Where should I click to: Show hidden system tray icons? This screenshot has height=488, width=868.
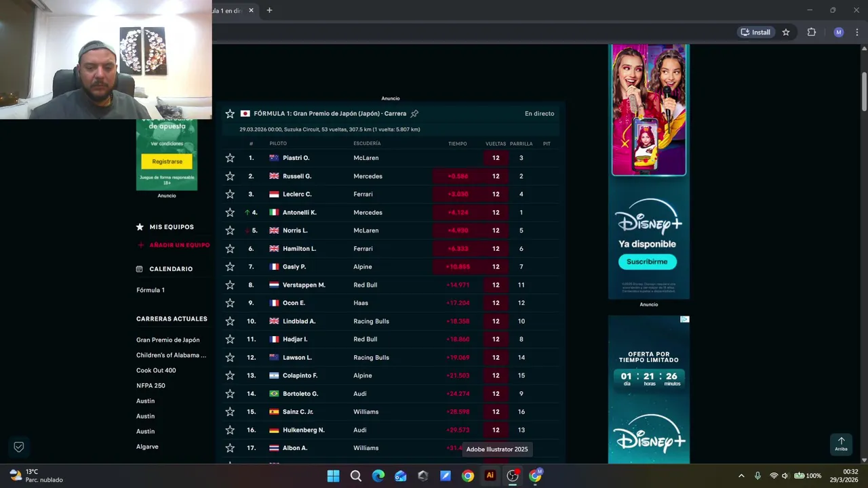tap(741, 476)
